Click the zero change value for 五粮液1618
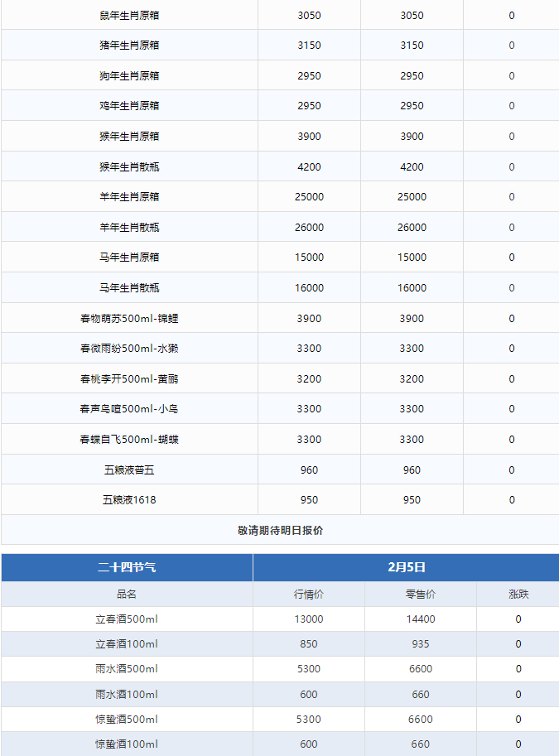Viewport: 559px width, 756px height. click(512, 500)
